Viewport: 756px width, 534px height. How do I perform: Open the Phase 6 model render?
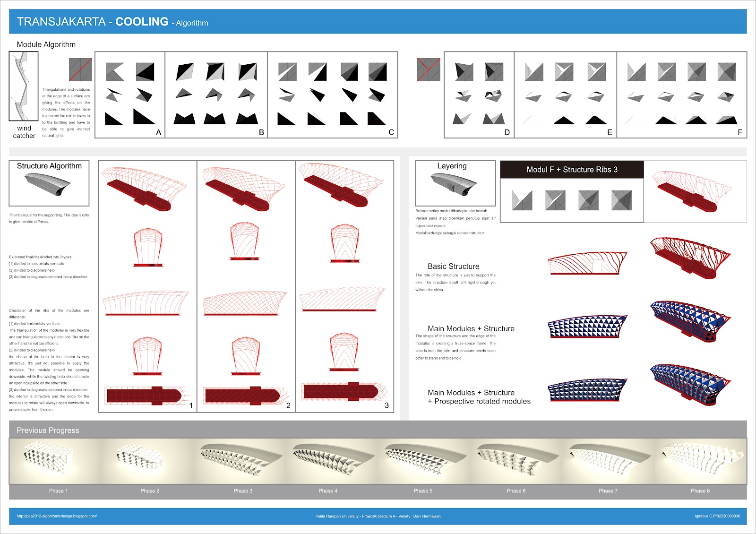click(x=517, y=459)
